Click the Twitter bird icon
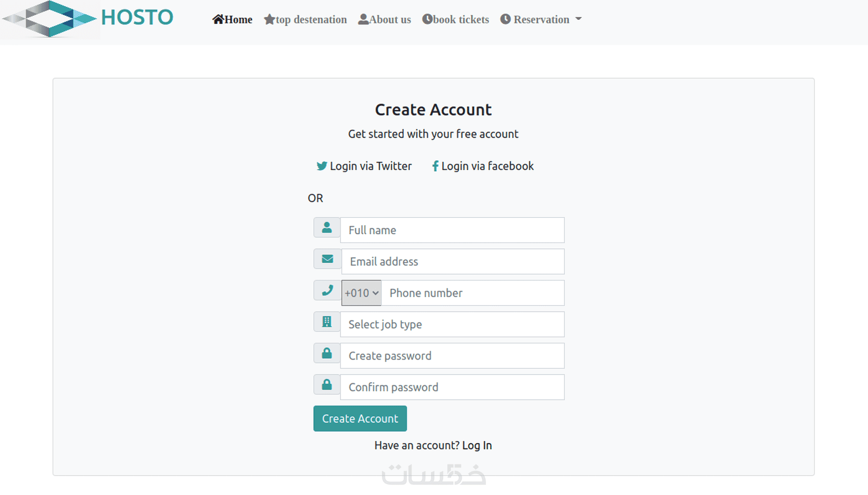 click(x=321, y=166)
